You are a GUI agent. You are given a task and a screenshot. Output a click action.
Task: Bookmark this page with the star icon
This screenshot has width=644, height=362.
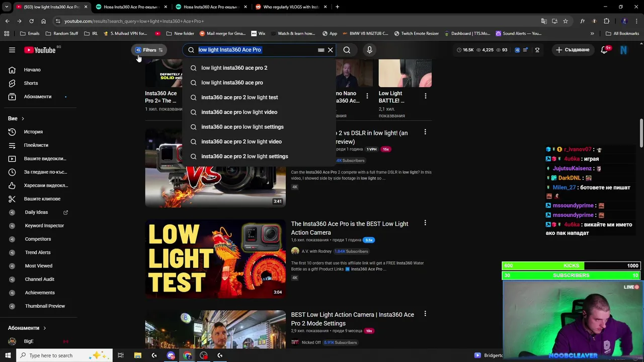[566, 21]
